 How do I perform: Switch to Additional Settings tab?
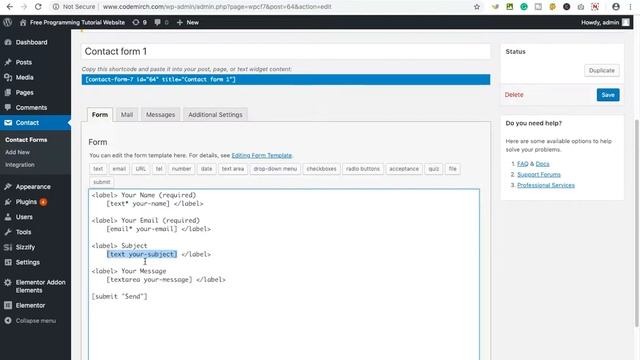click(x=215, y=115)
